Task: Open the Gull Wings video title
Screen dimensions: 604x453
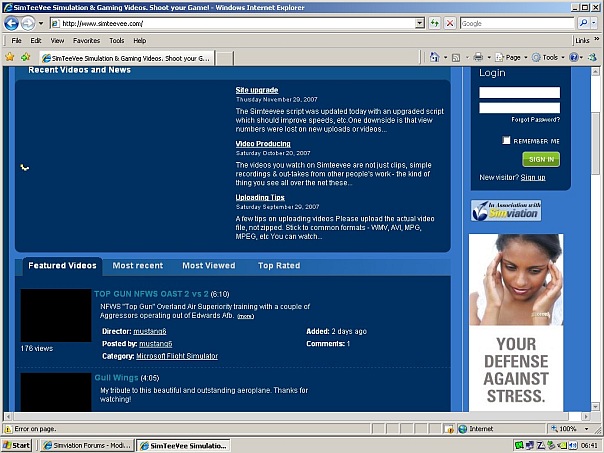Action: [116, 378]
